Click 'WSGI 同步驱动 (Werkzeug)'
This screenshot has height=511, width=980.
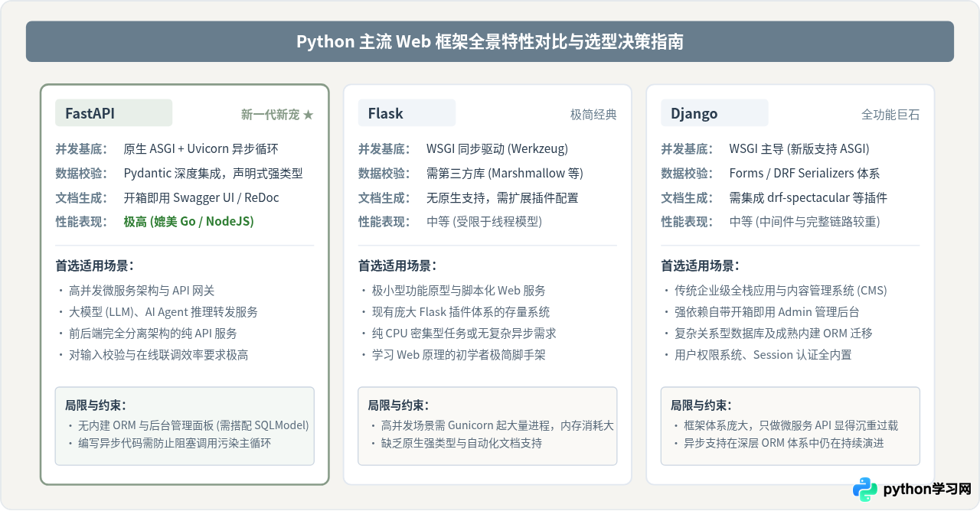pos(497,149)
